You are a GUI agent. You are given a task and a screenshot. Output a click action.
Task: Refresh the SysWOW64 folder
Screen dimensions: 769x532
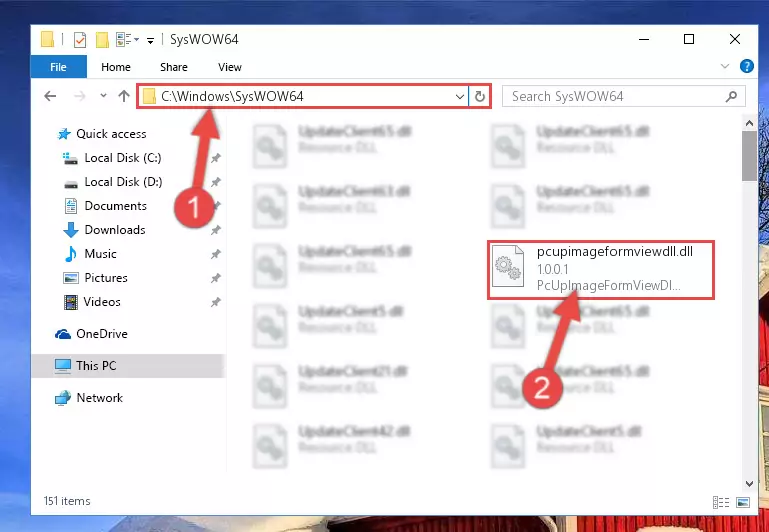(x=480, y=97)
